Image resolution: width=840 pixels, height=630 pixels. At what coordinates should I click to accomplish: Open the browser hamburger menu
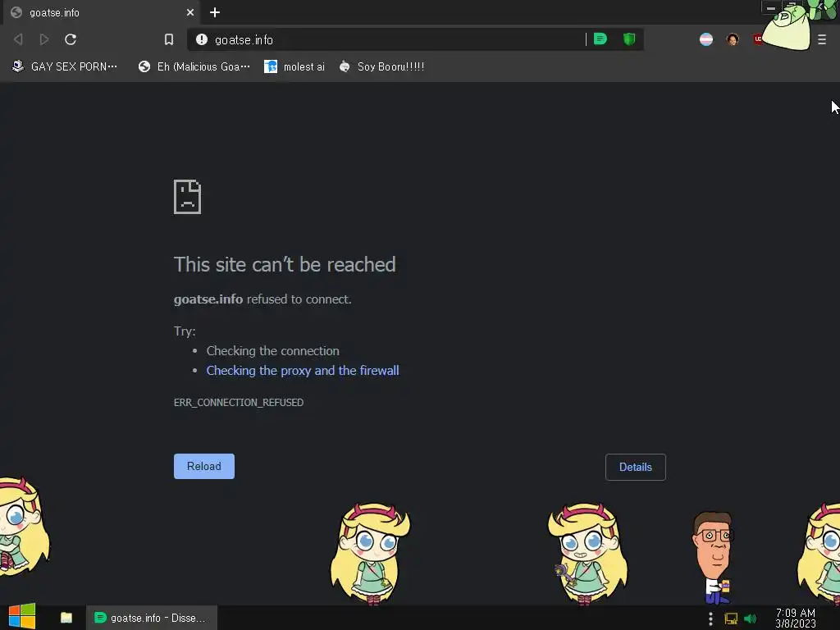point(822,39)
